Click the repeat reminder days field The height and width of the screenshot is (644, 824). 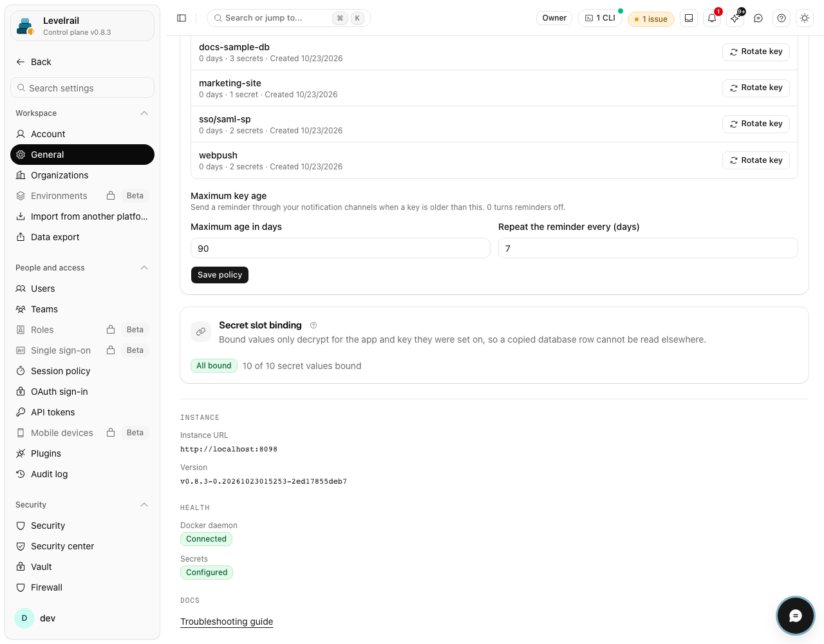tap(648, 249)
